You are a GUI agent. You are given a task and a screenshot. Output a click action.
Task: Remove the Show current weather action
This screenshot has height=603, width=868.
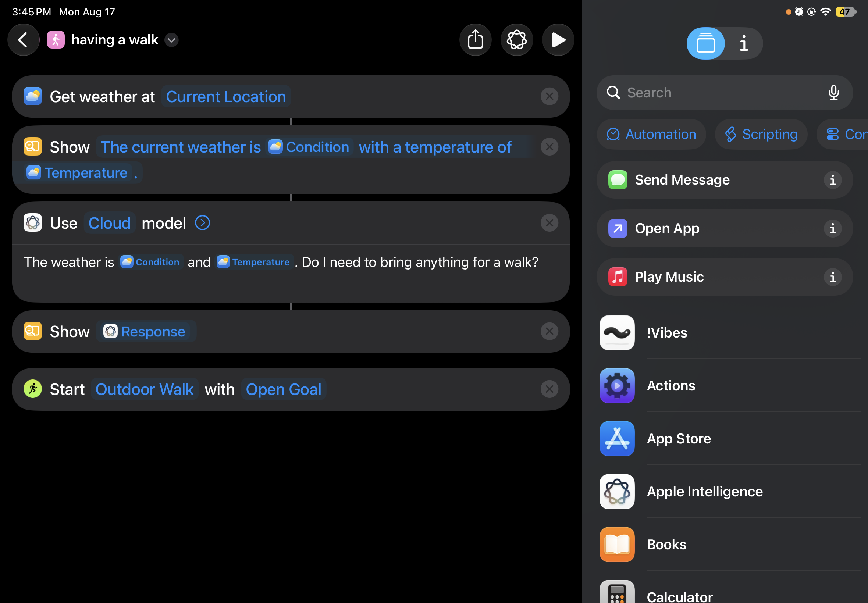pos(549,147)
